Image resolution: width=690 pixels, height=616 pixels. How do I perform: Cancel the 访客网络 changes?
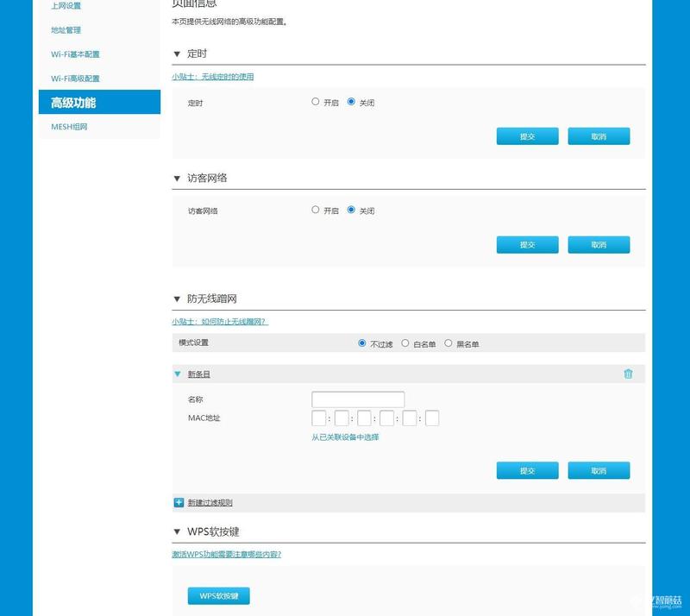[x=599, y=245]
